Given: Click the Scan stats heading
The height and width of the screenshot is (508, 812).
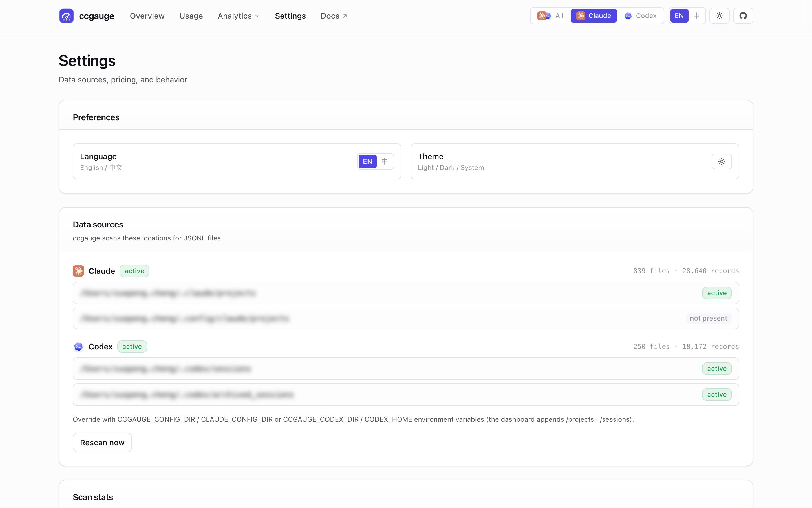Looking at the screenshot, I should tap(93, 497).
